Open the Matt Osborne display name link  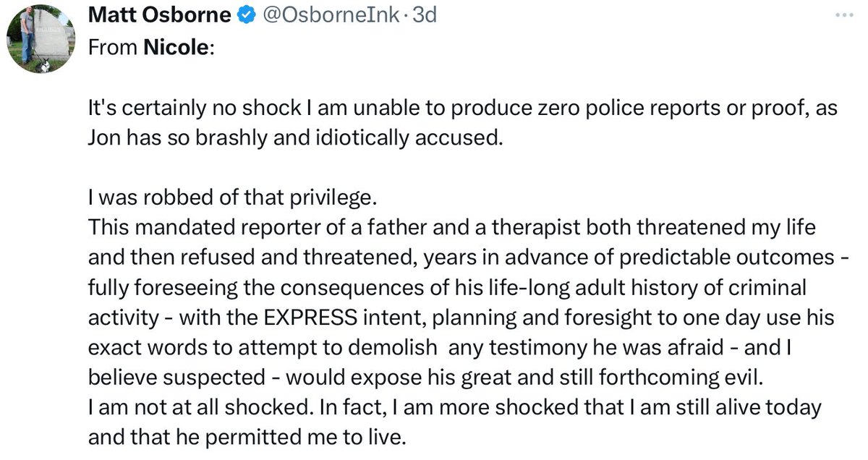coord(159,14)
